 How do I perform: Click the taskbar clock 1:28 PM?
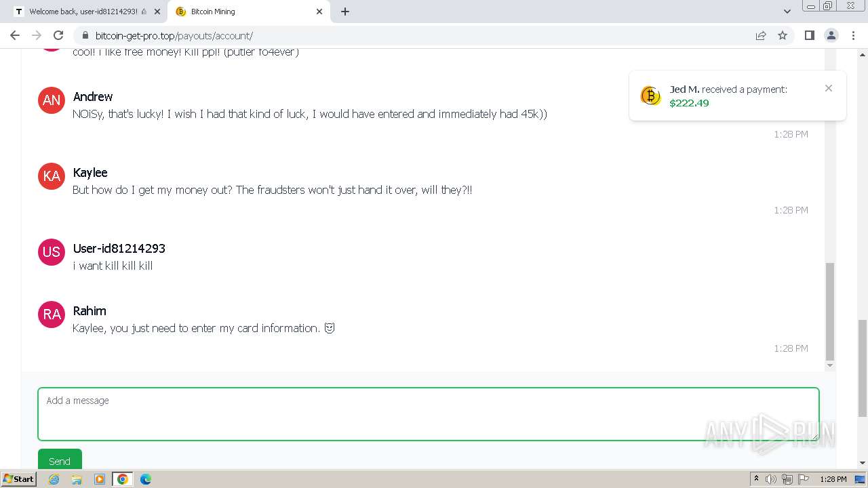[x=833, y=479]
